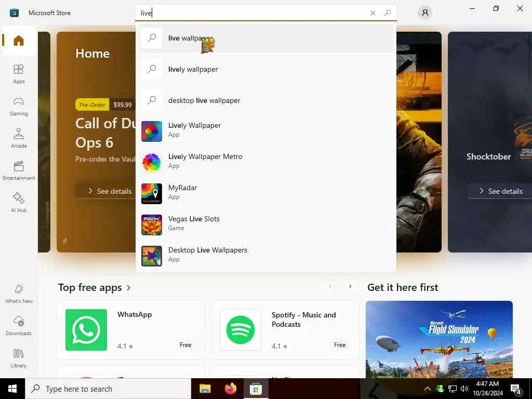Screen dimensions: 532x399
Task: Open File Explorer from the taskbar
Action: (x=205, y=389)
